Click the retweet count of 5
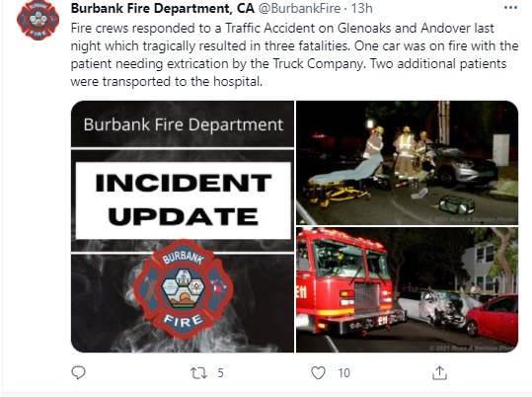 click(220, 373)
